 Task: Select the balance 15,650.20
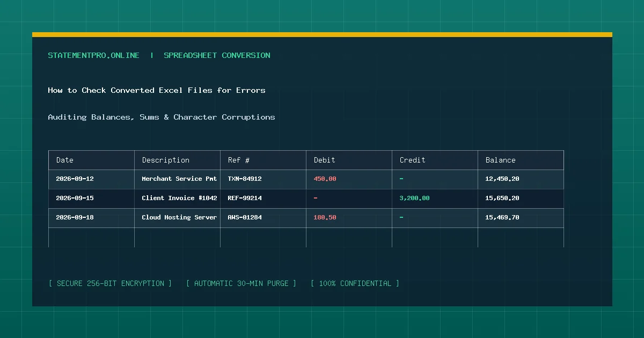[x=502, y=198]
